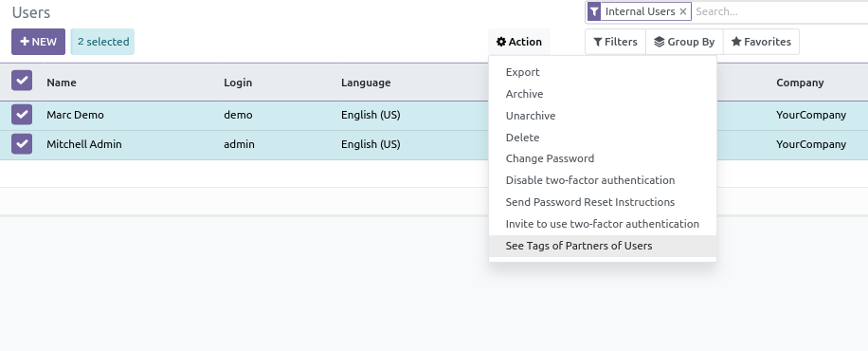The width and height of the screenshot is (868, 351).
Task: Select Disable two-factor authentication entry
Action: point(603,180)
